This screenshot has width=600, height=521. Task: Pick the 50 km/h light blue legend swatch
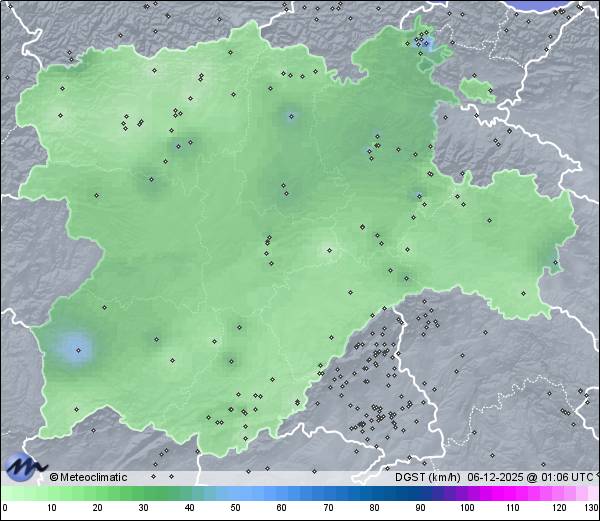coord(235,494)
